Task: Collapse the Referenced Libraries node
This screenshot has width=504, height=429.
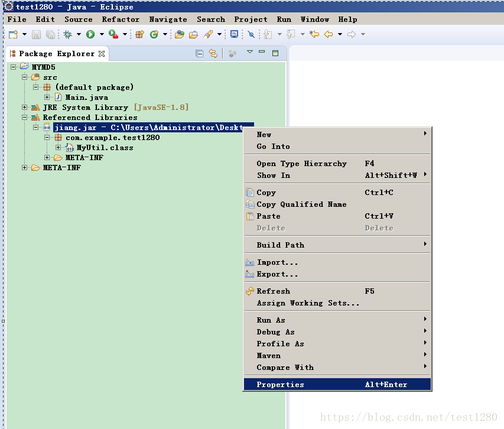Action: click(x=24, y=117)
